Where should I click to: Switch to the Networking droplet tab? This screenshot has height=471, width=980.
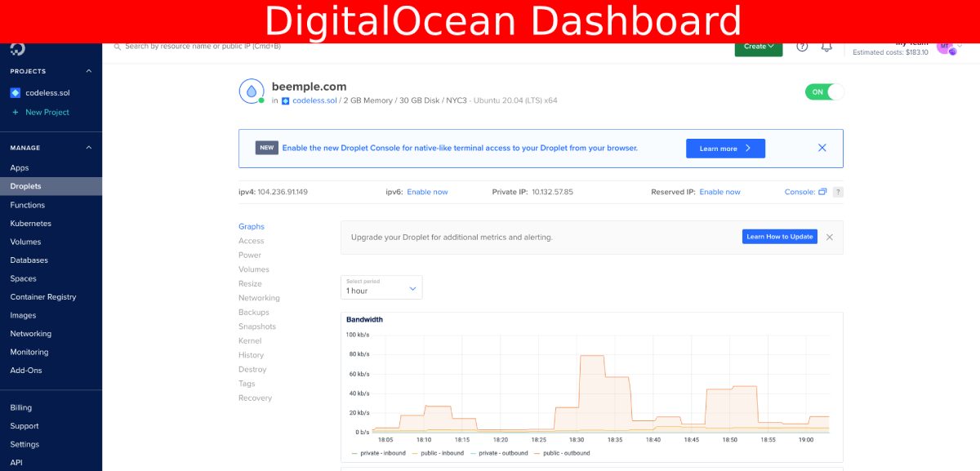click(x=259, y=297)
